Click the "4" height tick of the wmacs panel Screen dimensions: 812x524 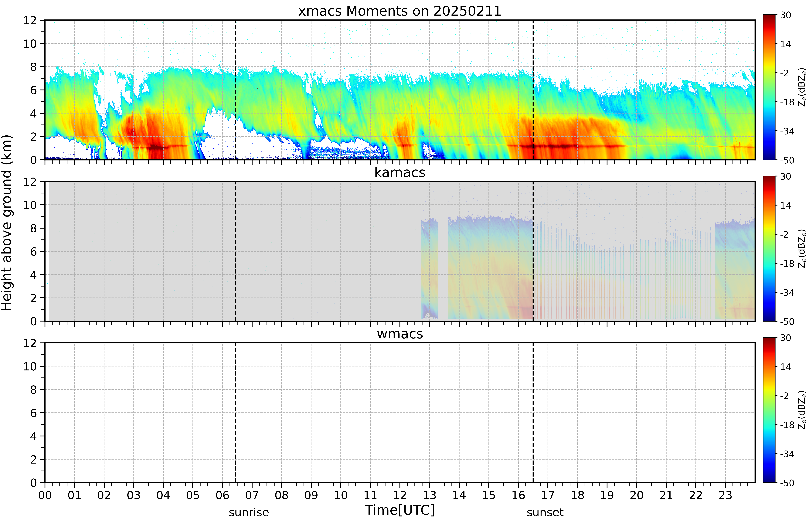[33, 436]
